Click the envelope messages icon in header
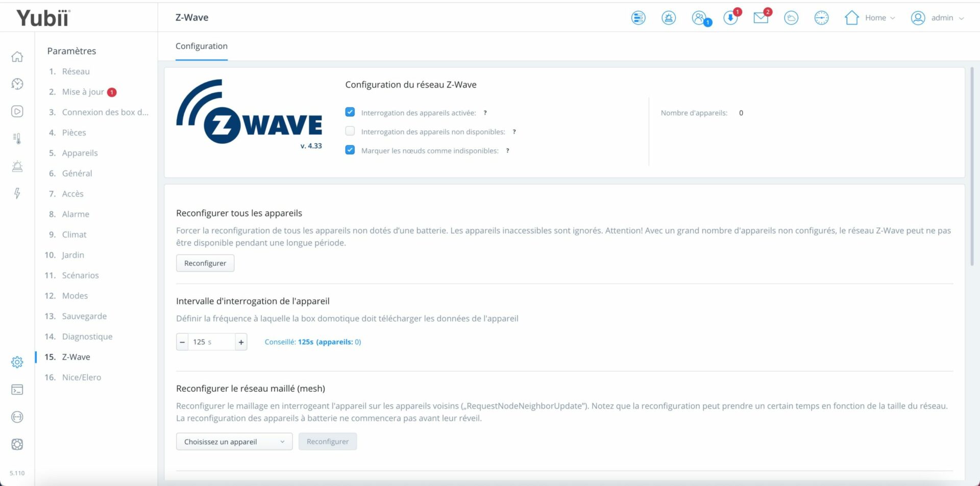 761,18
